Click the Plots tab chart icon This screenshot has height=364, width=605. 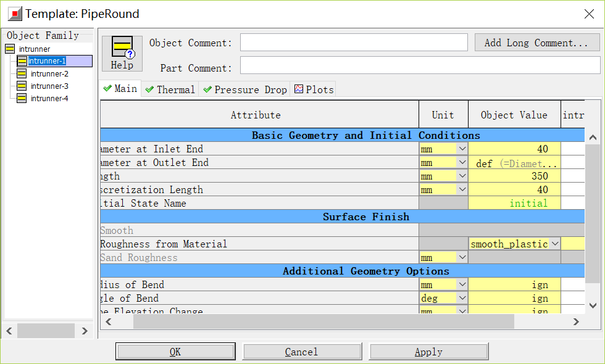pyautogui.click(x=299, y=89)
